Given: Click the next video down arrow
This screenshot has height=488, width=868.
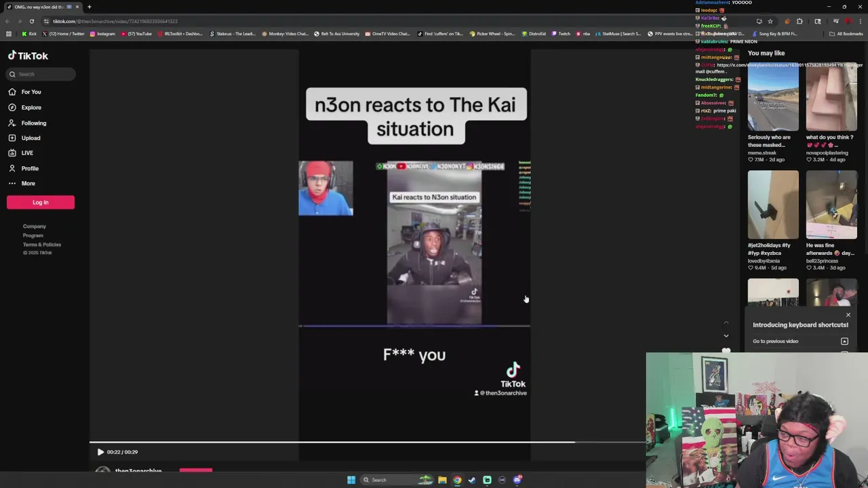Looking at the screenshot, I should tap(726, 335).
